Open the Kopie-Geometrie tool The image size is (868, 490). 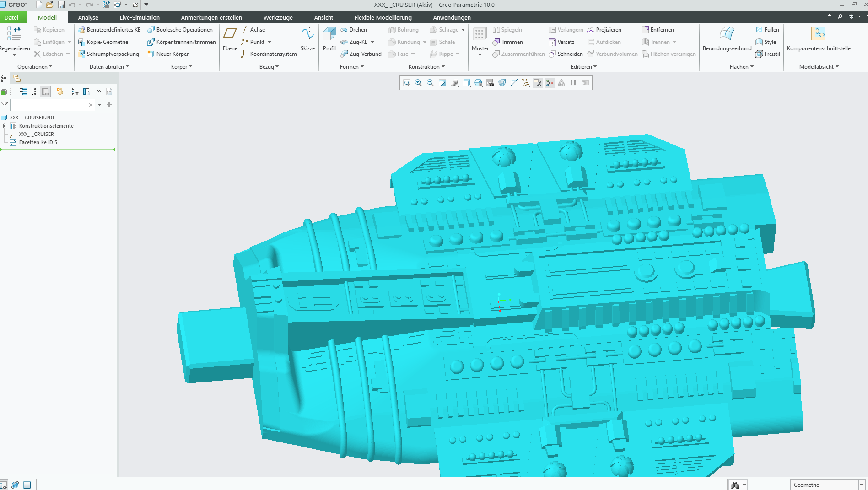[103, 42]
